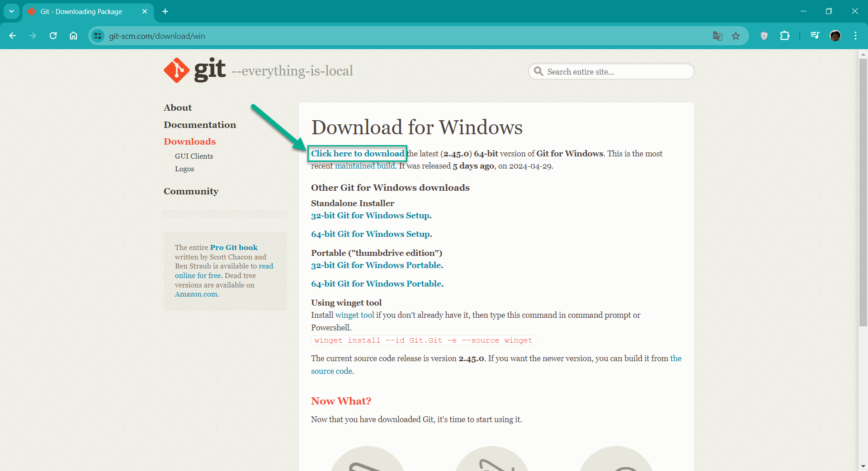
Task: Download 64-bit Git for Windows Setup
Action: click(x=371, y=234)
